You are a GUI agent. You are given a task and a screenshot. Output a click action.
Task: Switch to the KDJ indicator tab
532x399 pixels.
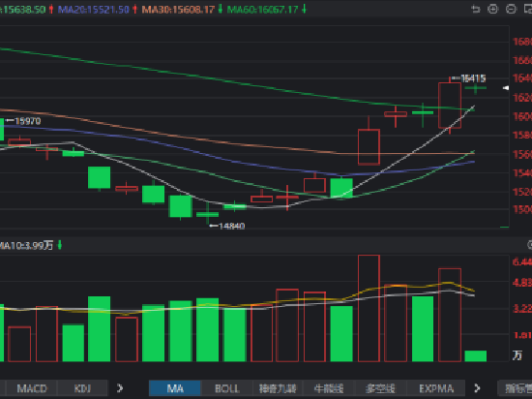pyautogui.click(x=82, y=388)
